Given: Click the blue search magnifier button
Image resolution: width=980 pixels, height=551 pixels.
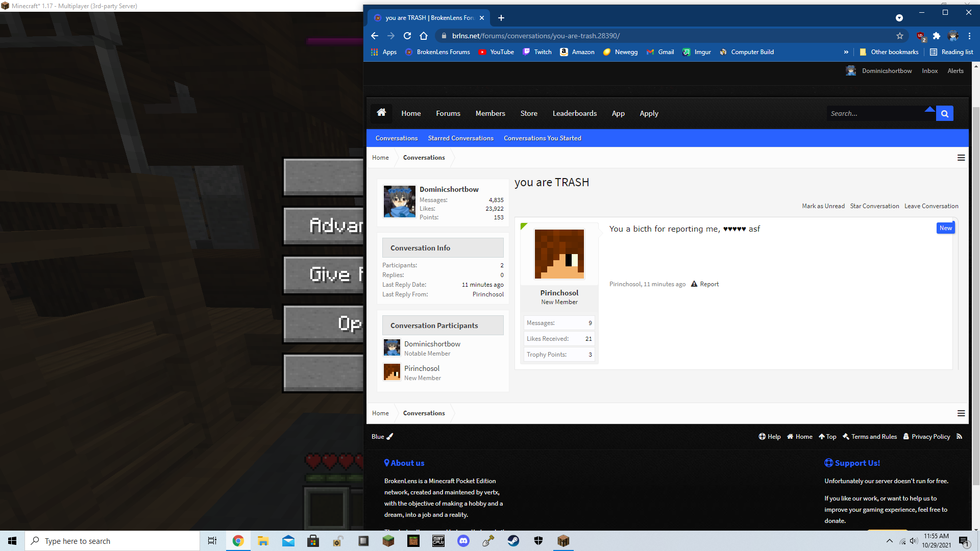Looking at the screenshot, I should 945,113.
